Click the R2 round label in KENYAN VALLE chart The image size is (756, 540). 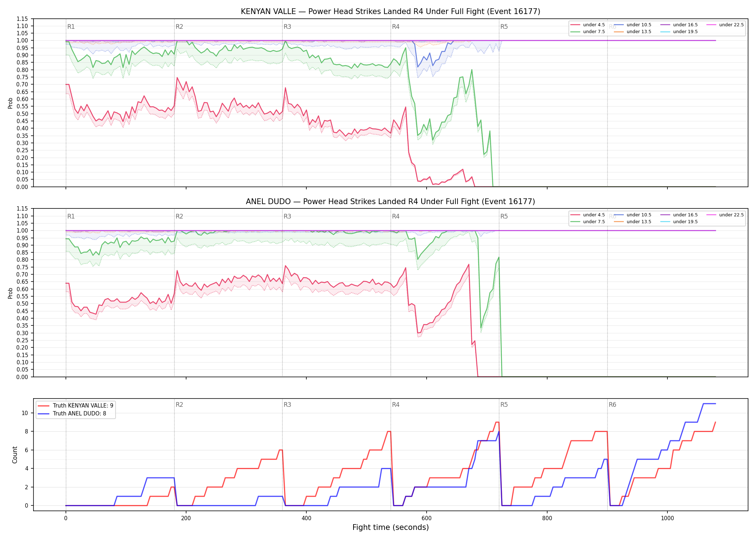pyautogui.click(x=179, y=27)
